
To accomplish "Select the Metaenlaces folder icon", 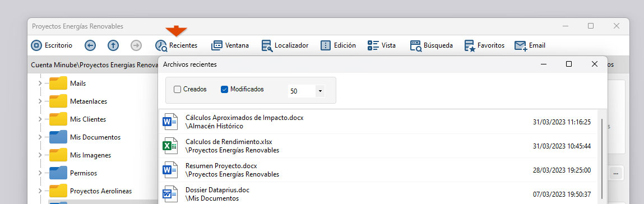I will pos(58,101).
